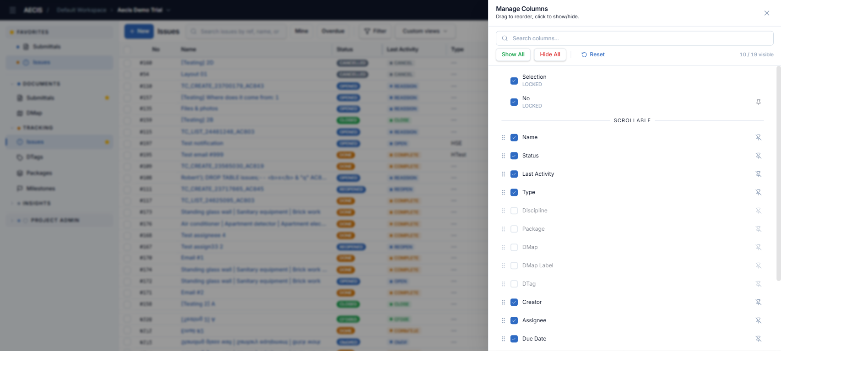Pin the Package column

(758, 229)
